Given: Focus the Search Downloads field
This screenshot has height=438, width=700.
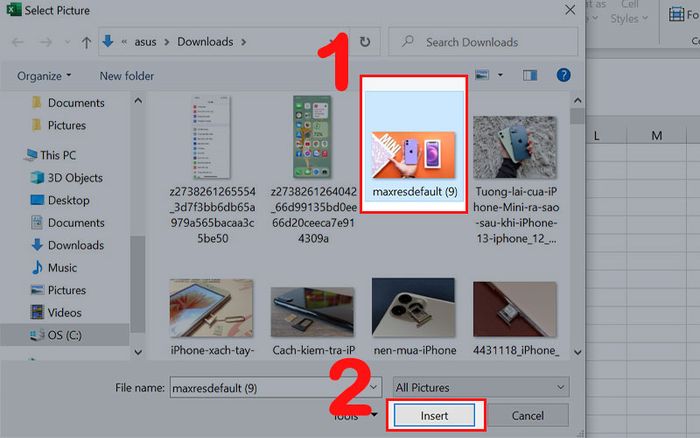Looking at the screenshot, I should click(483, 42).
